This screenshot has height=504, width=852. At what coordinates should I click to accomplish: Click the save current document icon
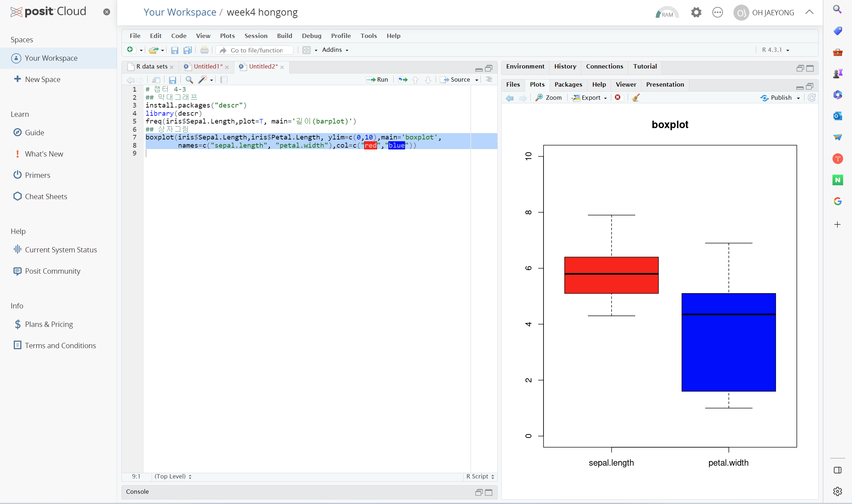[173, 80]
